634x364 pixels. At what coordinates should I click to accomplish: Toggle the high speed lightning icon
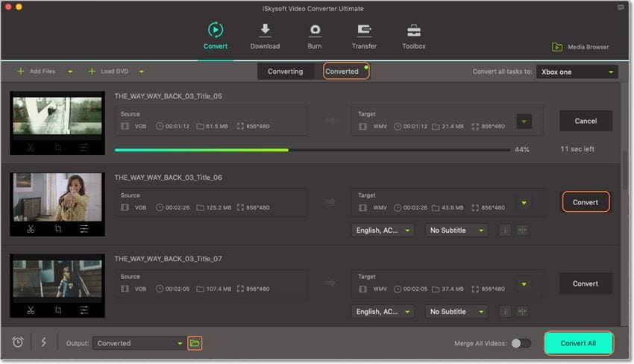click(44, 342)
